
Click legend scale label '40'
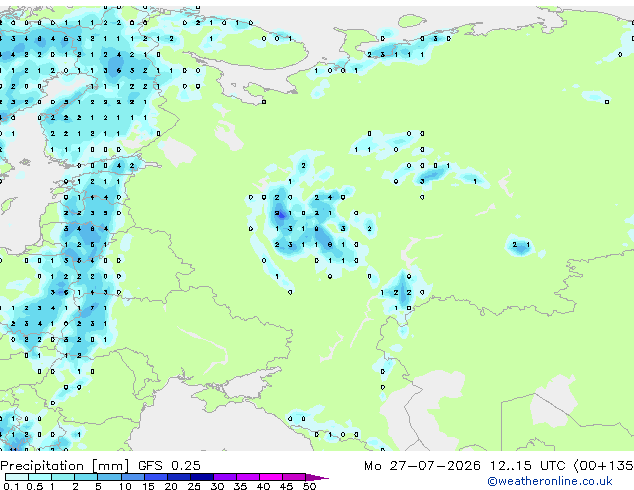[x=264, y=486]
